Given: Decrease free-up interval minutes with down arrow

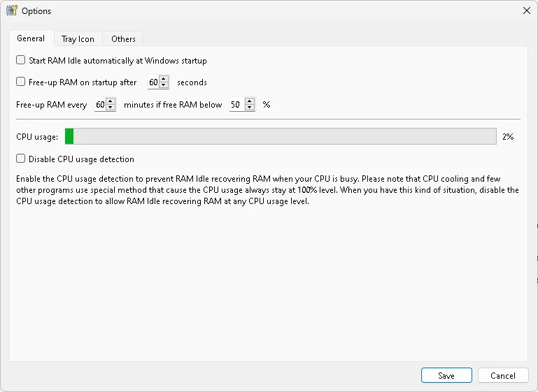Looking at the screenshot, I should (110, 108).
